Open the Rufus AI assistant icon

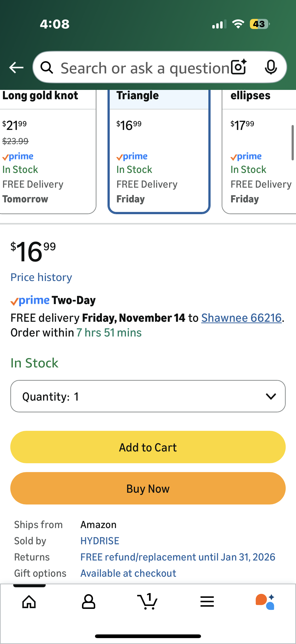tap(265, 602)
